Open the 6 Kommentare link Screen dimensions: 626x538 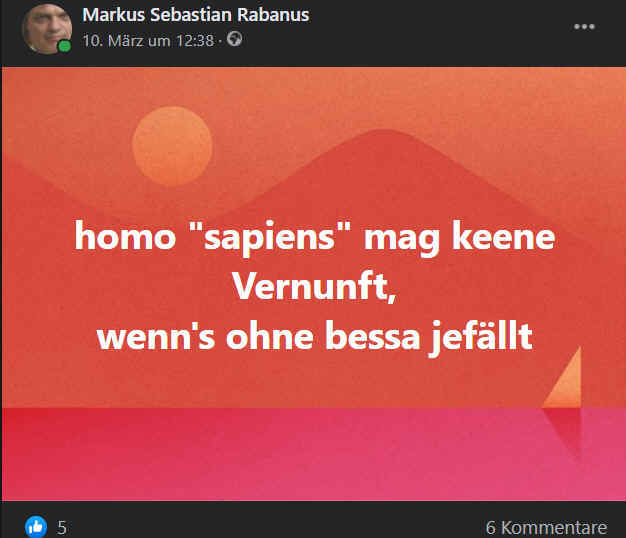546,528
